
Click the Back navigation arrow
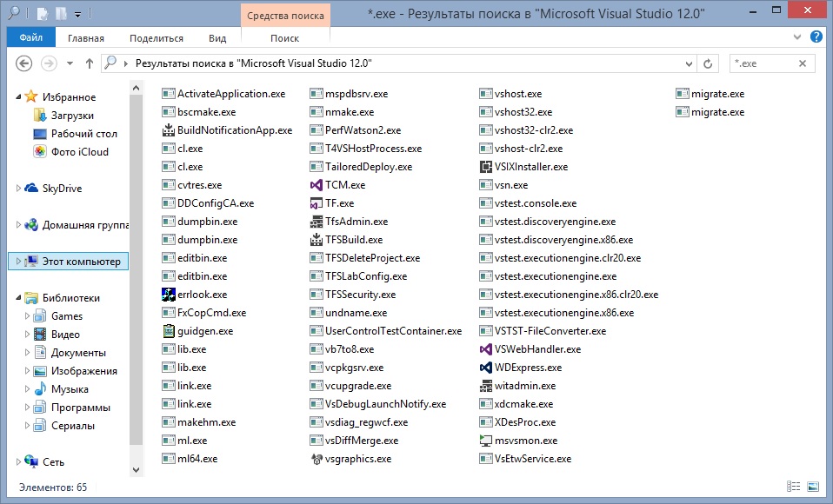23,63
